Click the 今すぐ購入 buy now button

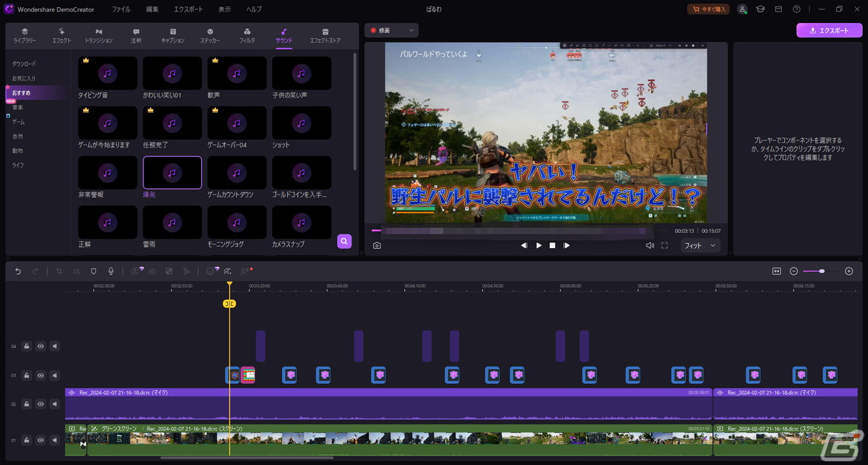point(708,9)
